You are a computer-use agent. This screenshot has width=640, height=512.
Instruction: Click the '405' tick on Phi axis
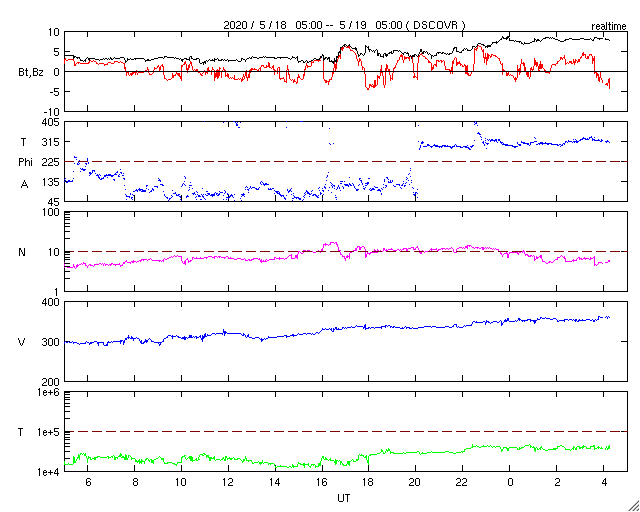[x=52, y=122]
